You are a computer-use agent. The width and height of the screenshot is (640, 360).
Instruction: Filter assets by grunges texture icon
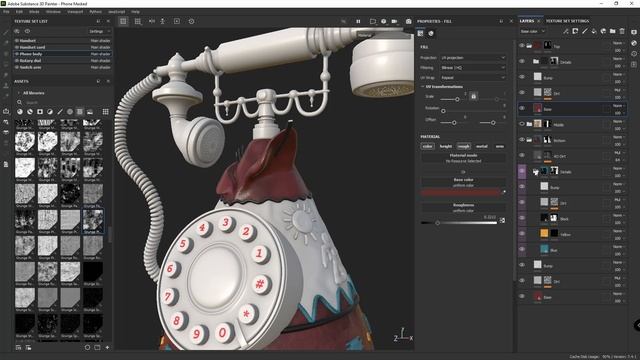tap(80, 111)
